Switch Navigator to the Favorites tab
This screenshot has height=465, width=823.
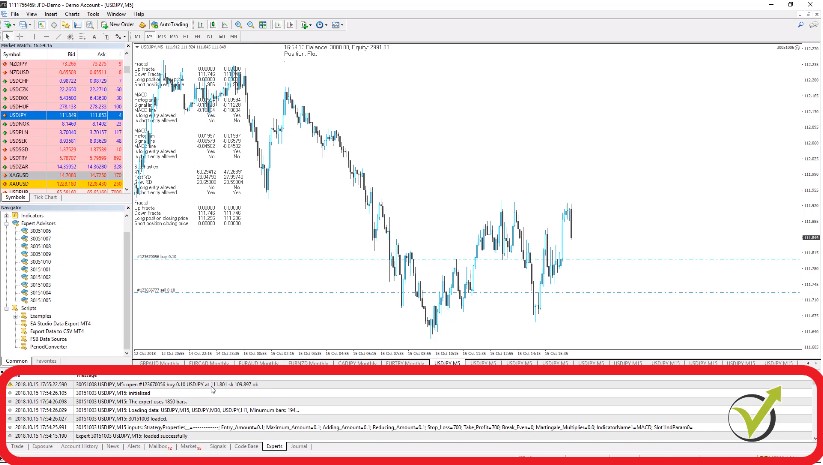tap(46, 361)
